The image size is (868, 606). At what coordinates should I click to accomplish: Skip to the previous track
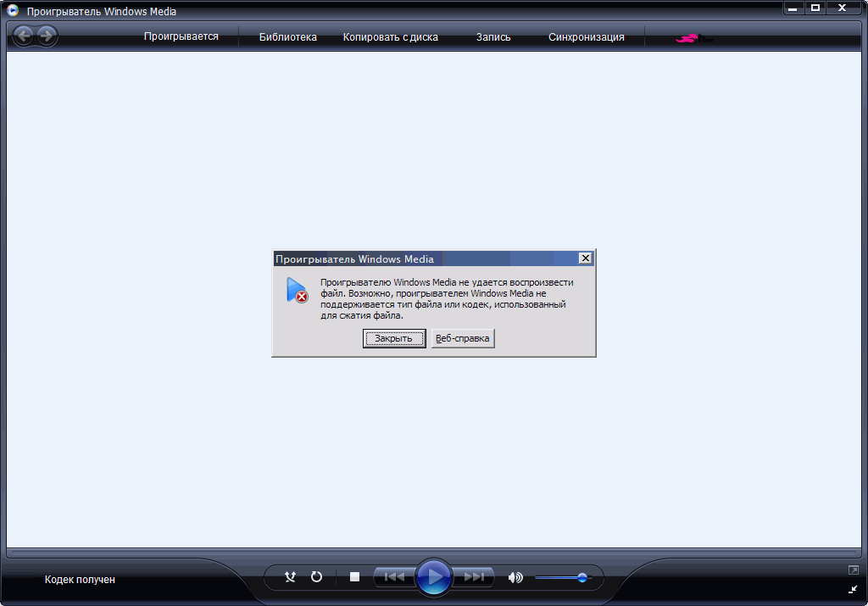pos(394,577)
